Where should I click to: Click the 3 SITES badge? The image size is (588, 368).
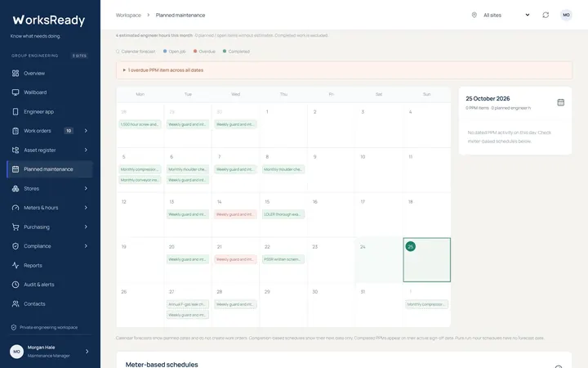click(79, 56)
